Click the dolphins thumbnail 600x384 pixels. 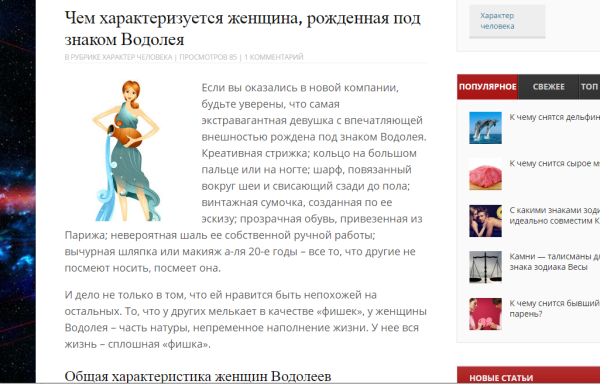pos(485,128)
